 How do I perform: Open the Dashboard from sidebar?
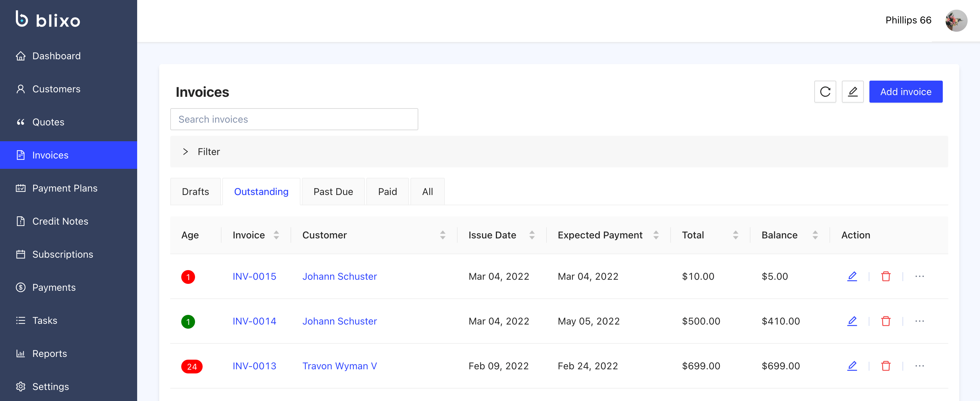pos(56,56)
